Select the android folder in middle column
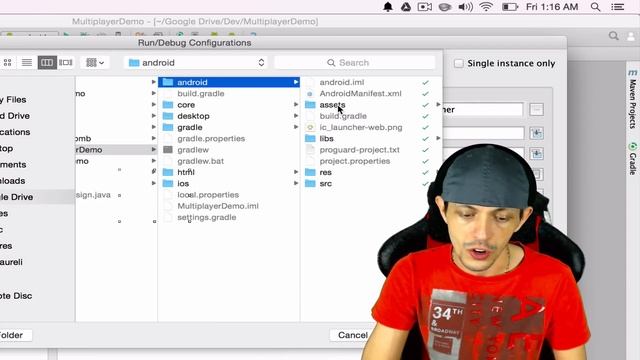 229,82
